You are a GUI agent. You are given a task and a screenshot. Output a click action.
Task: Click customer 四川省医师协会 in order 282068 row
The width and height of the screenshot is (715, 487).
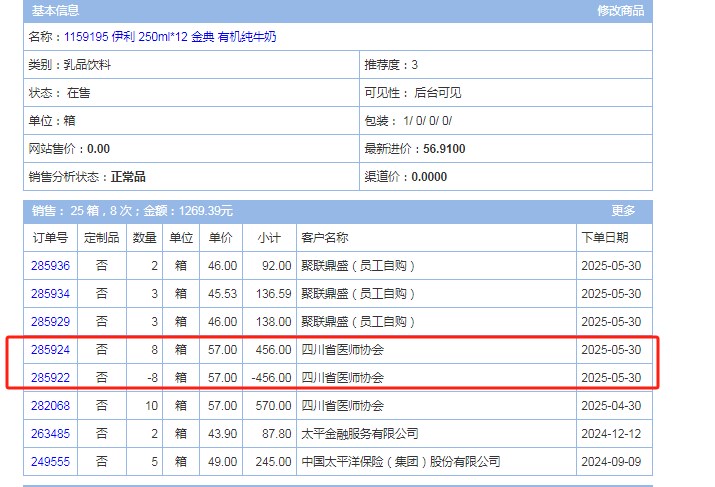[342, 406]
